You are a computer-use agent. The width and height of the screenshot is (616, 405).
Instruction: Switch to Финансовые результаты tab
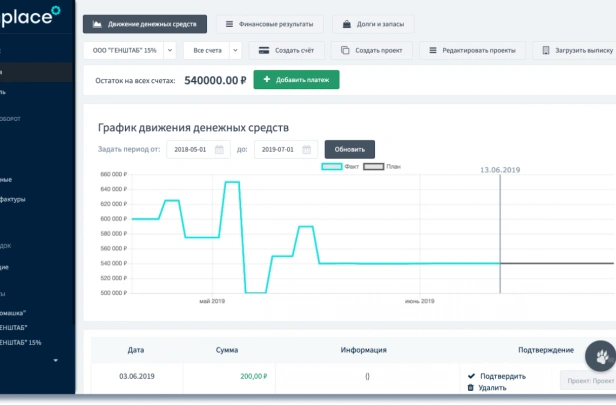click(x=270, y=24)
